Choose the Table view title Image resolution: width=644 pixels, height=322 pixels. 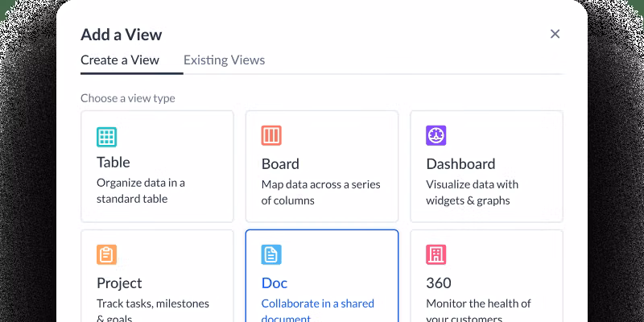114,163
